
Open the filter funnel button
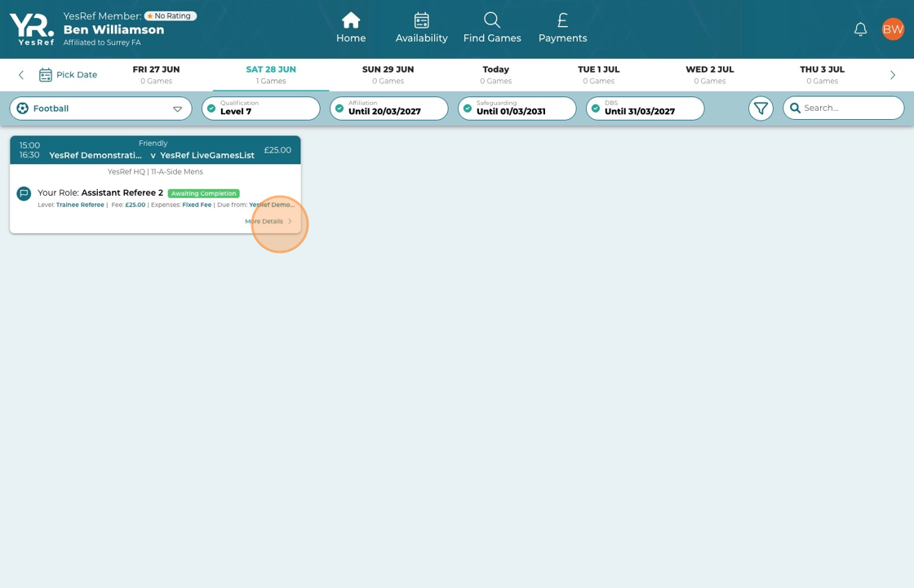coord(761,108)
